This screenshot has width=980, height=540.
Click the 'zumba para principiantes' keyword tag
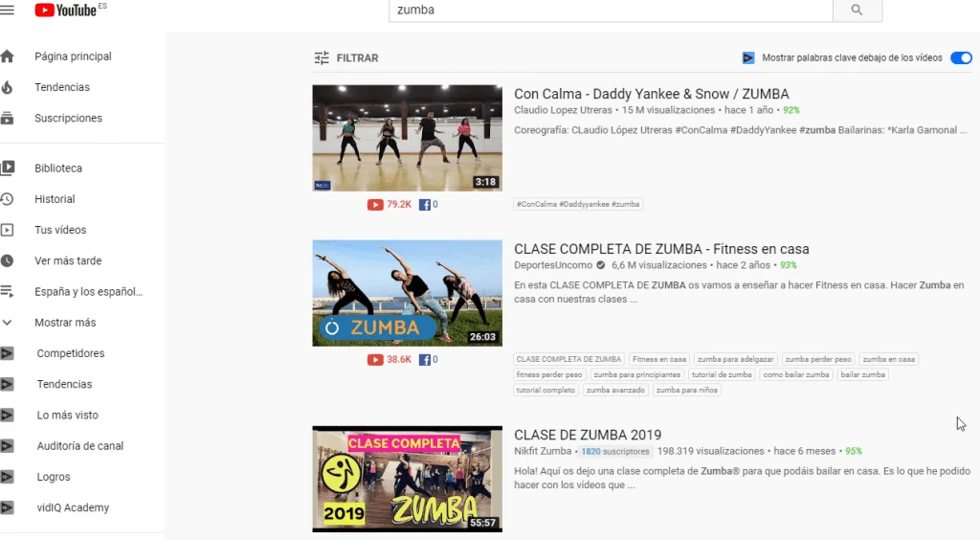[636, 375]
